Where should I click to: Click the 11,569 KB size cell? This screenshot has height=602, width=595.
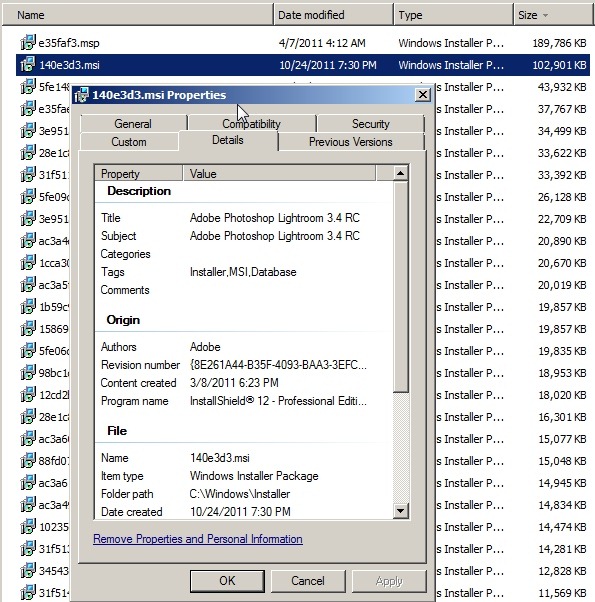coord(562,593)
